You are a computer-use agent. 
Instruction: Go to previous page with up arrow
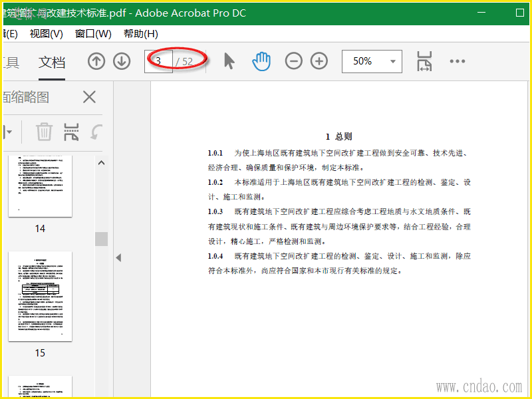[x=96, y=61]
